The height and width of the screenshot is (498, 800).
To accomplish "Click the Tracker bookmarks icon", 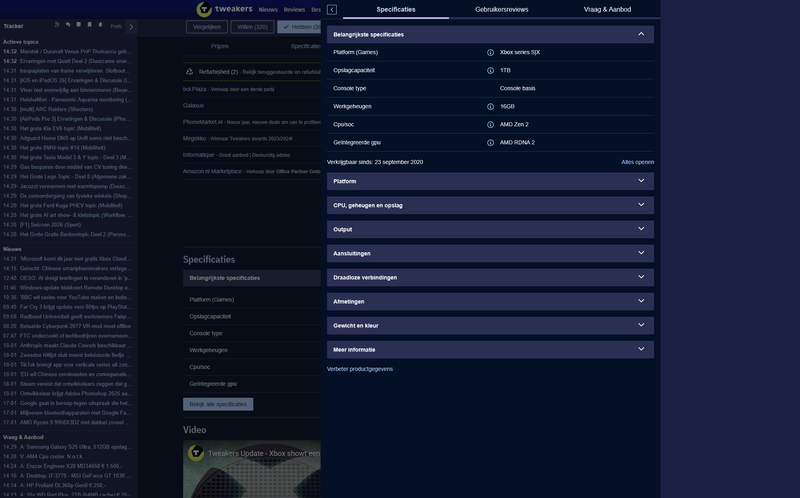I will (x=89, y=24).
